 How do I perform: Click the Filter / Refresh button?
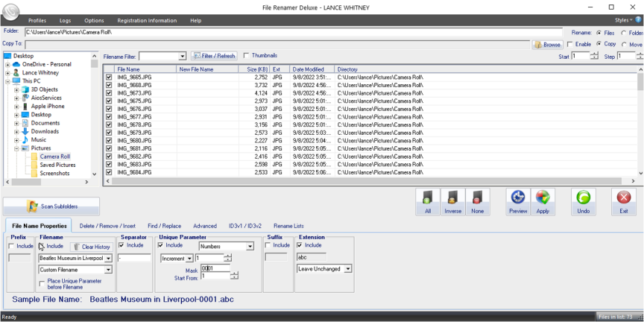214,56
